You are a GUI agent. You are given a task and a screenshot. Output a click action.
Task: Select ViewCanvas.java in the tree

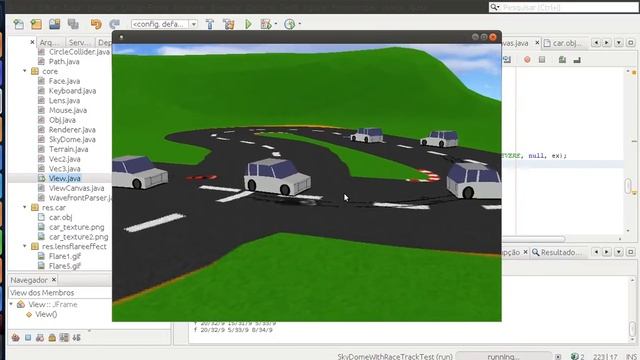pos(76,188)
